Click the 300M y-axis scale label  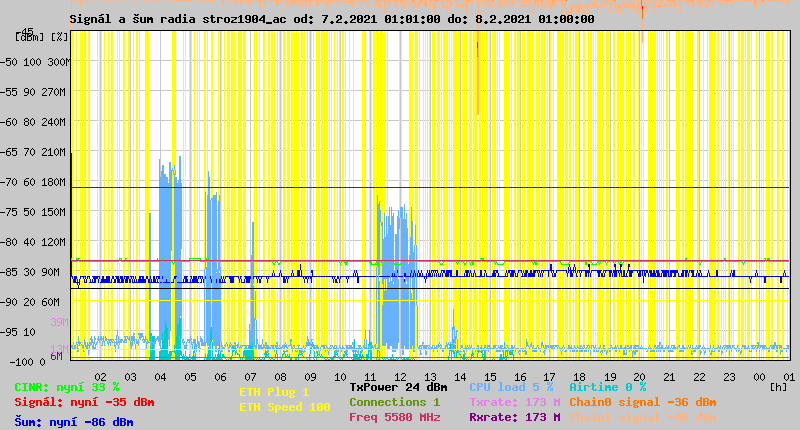[58, 62]
